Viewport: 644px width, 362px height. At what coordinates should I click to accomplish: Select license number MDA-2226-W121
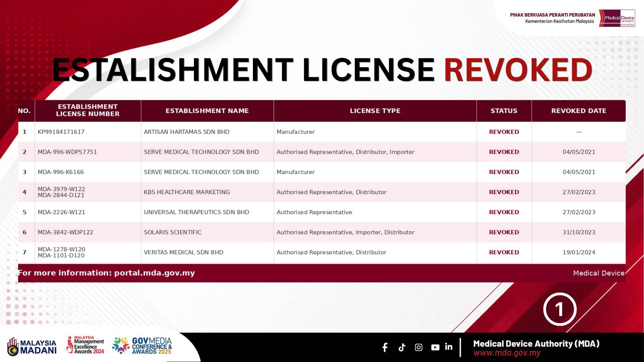pyautogui.click(x=61, y=212)
